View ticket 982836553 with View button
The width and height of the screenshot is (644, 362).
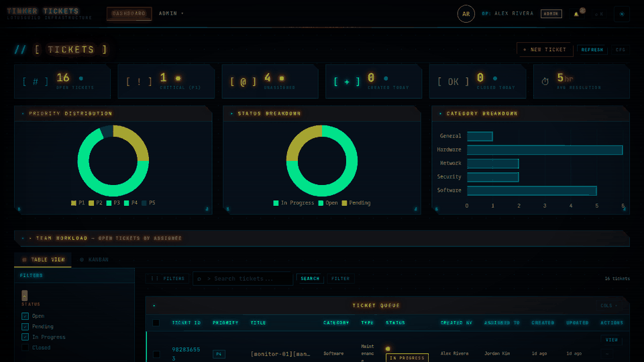coord(612,340)
